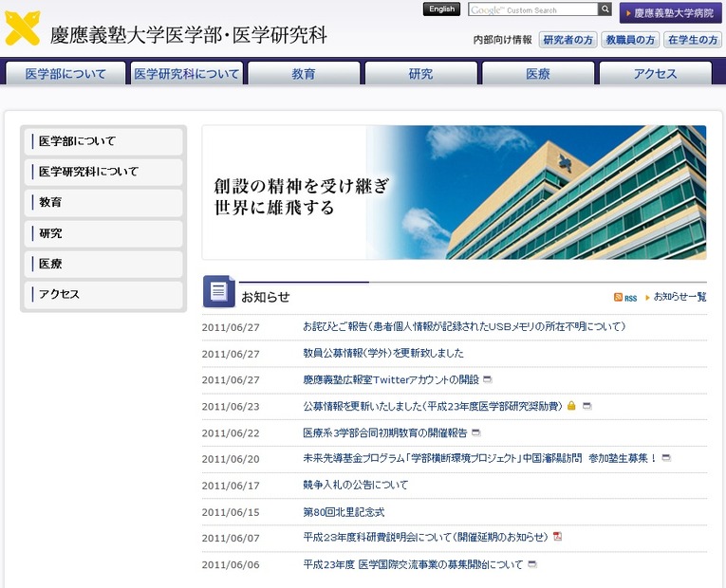Select 医療 in the top navigation
Screen dimensions: 726x588
(x=538, y=74)
